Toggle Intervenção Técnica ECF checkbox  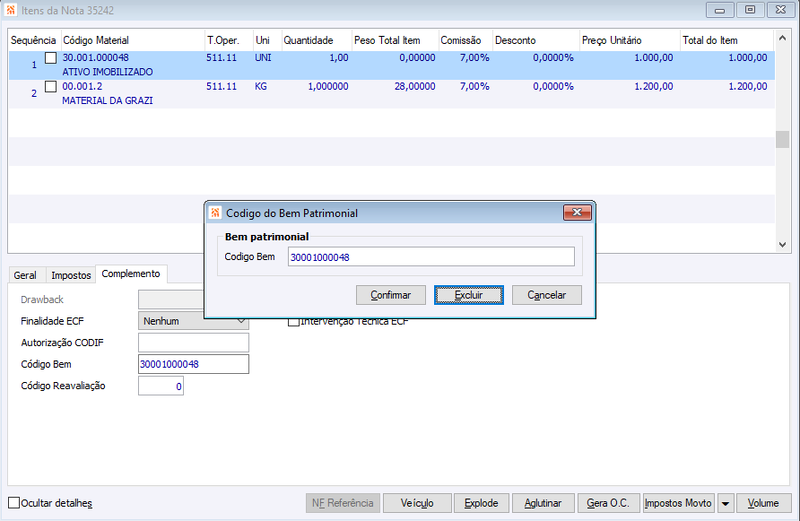click(293, 321)
